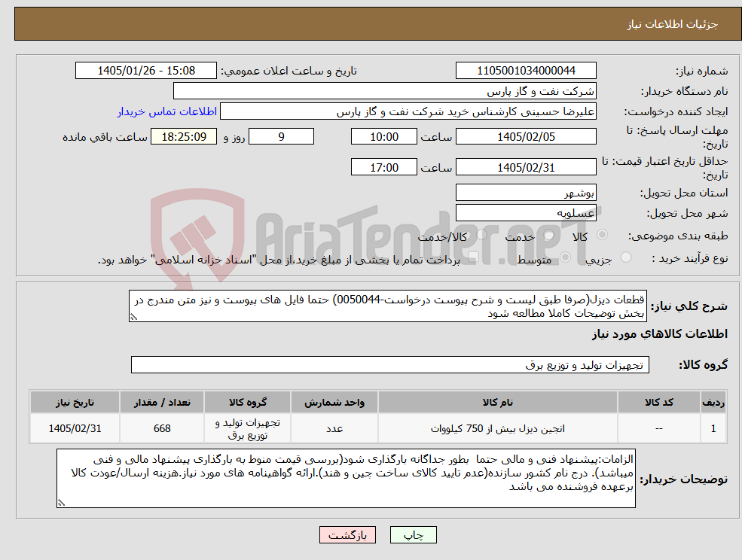Click the response deadline date 1405/02/05
This screenshot has width=742, height=560.
point(526,137)
